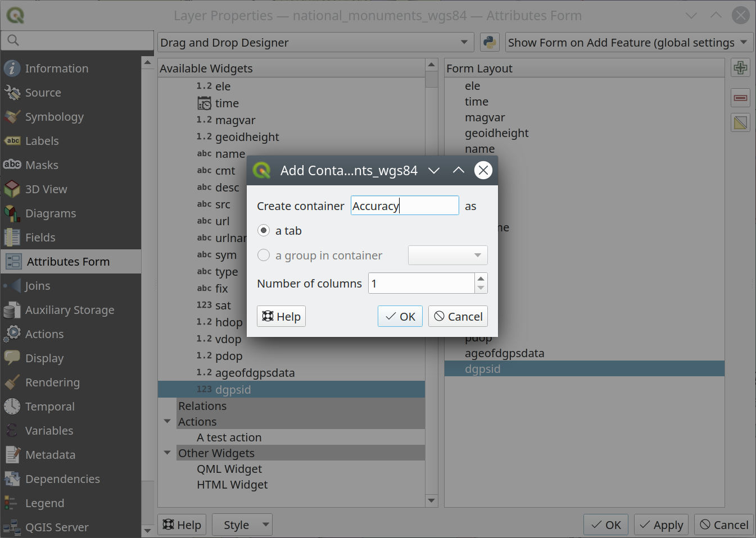Open the Labels panel icon
Screen dimensions: 756x538
12,140
